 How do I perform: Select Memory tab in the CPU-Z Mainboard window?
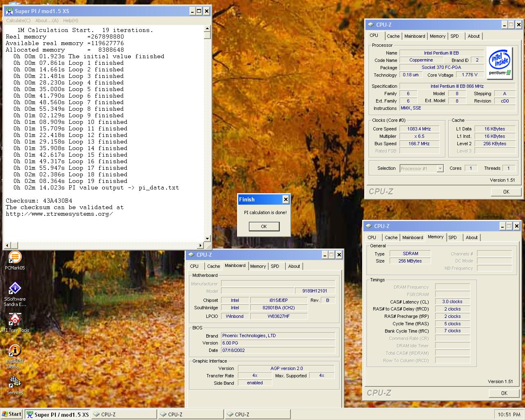click(x=258, y=266)
